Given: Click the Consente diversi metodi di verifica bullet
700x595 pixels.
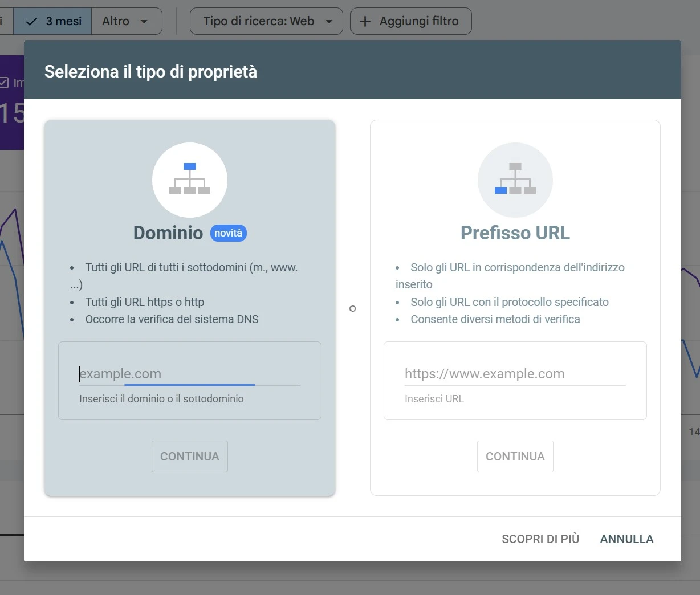Looking at the screenshot, I should 495,319.
